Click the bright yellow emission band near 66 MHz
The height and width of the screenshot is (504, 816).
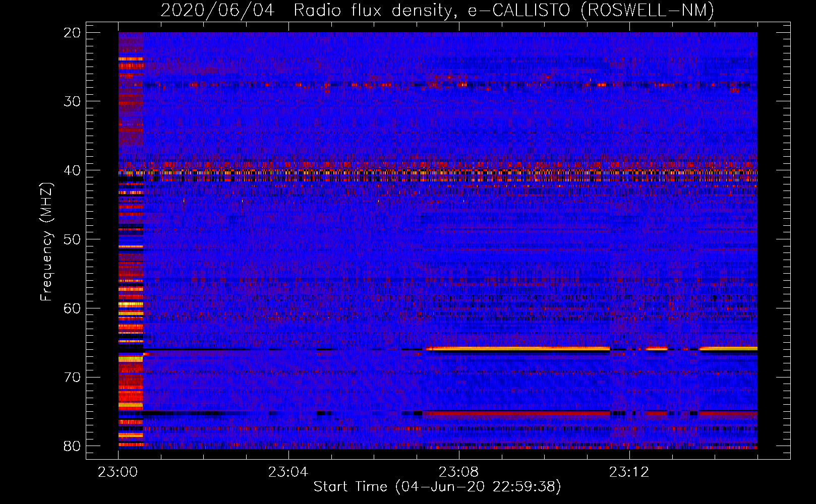tap(518, 348)
